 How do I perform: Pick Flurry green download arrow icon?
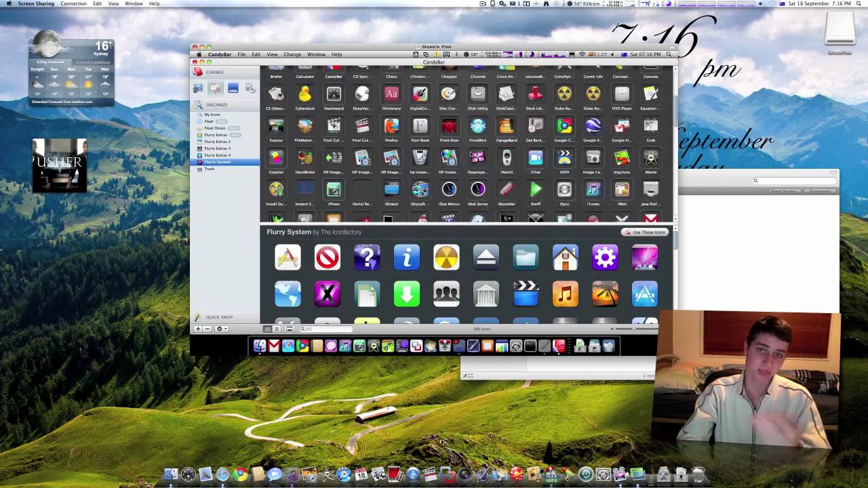coord(407,294)
